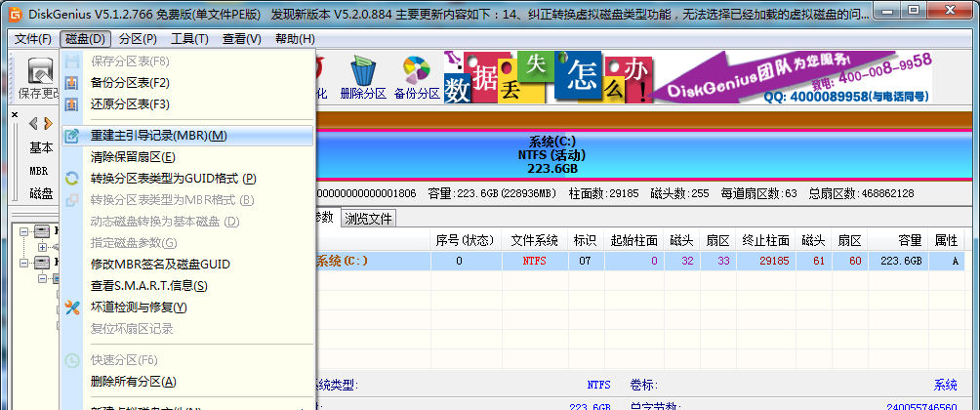Click the Save Changes (保存更改) toolbar icon
The width and height of the screenshot is (980, 410).
(39, 79)
